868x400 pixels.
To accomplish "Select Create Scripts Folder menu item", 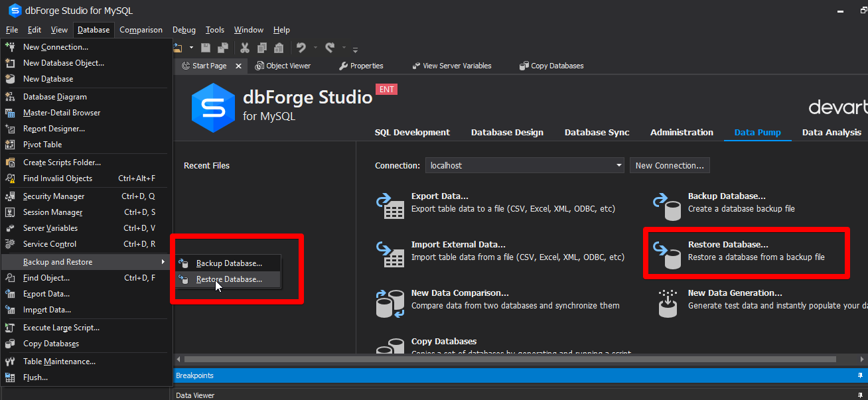I will tap(86, 163).
